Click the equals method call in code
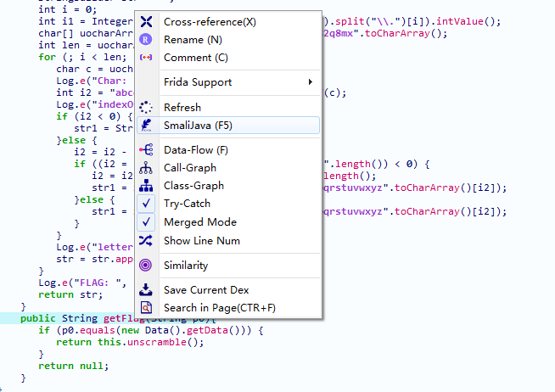Viewport: 555px width, 392px height. [98, 330]
